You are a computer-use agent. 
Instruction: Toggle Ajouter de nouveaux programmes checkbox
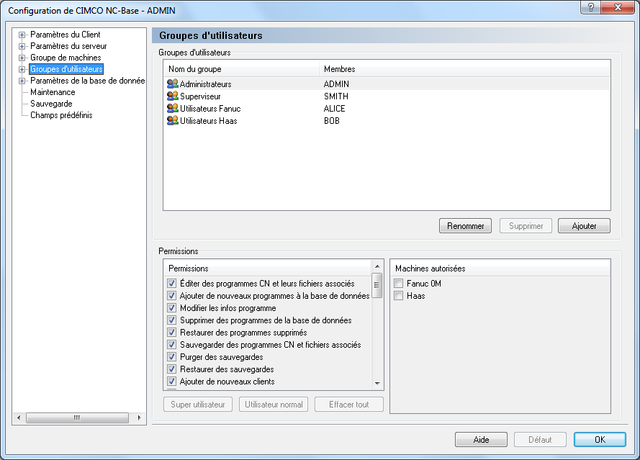(172, 296)
